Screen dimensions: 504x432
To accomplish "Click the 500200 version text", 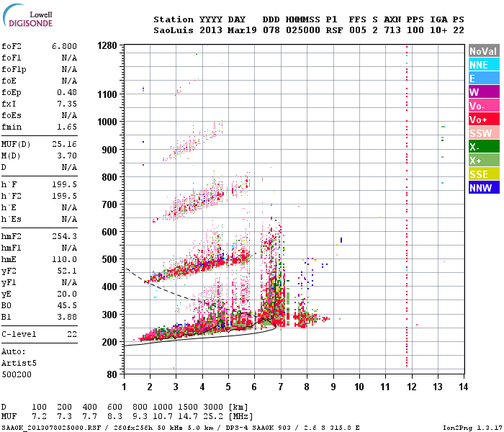I will tap(17, 375).
